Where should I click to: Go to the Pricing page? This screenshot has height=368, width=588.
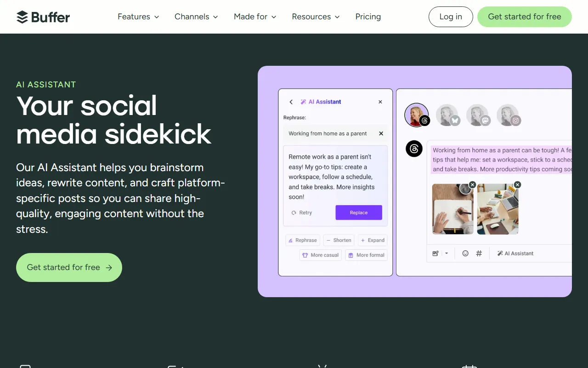click(x=368, y=17)
